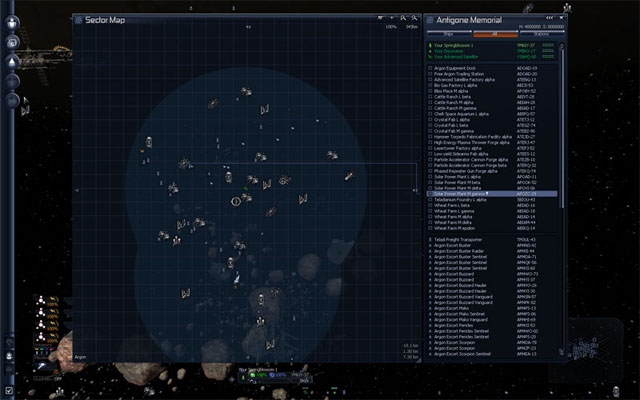The height and width of the screenshot is (400, 640).
Task: Select Hammer Torpedo Fabrication Facility alpha
Action: pos(492,137)
